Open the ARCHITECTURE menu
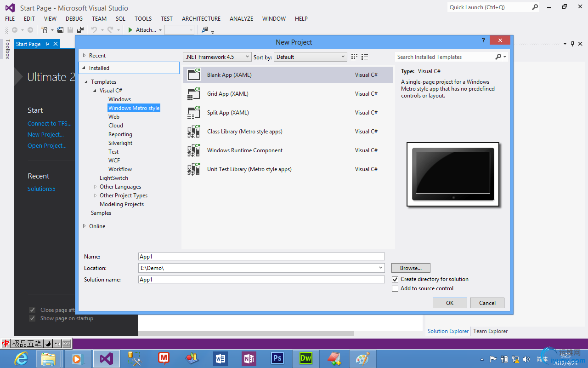The width and height of the screenshot is (588, 368). 201,19
